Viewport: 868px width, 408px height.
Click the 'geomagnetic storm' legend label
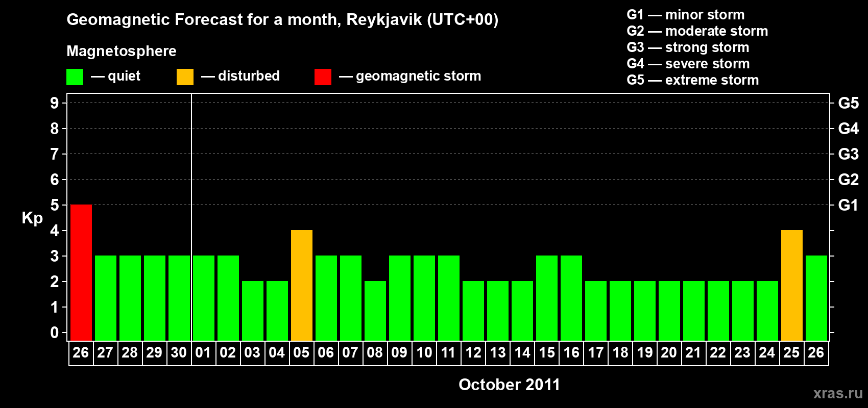419,76
